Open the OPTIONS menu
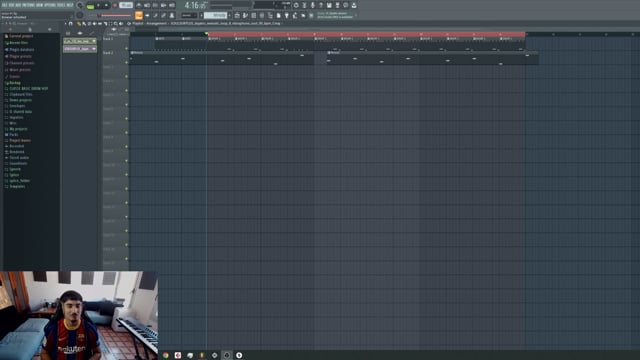The width and height of the screenshot is (640, 360). coord(50,5)
